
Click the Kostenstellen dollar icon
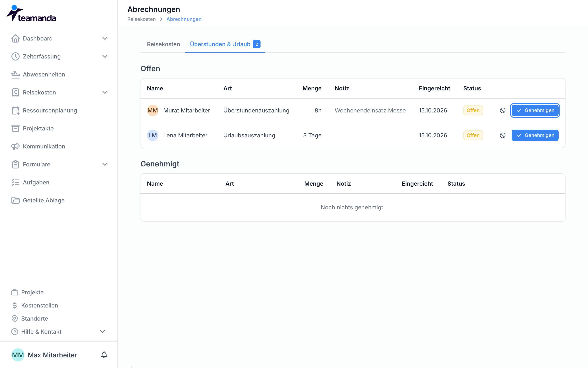[14, 305]
